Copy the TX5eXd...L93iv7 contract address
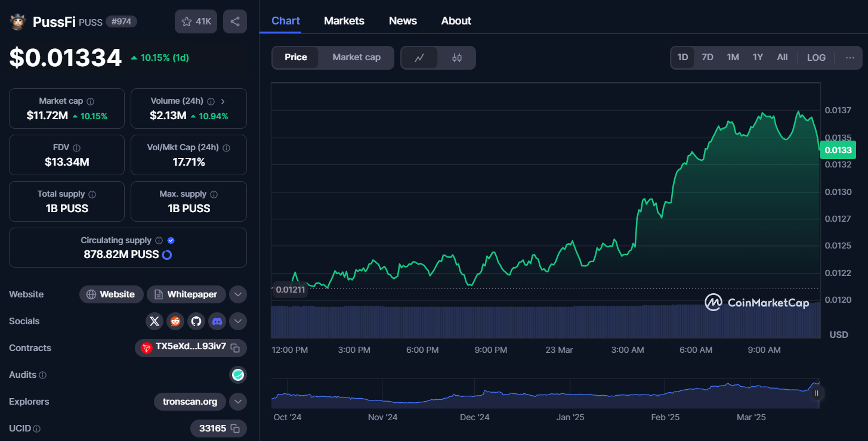The height and width of the screenshot is (441, 868). tap(236, 348)
